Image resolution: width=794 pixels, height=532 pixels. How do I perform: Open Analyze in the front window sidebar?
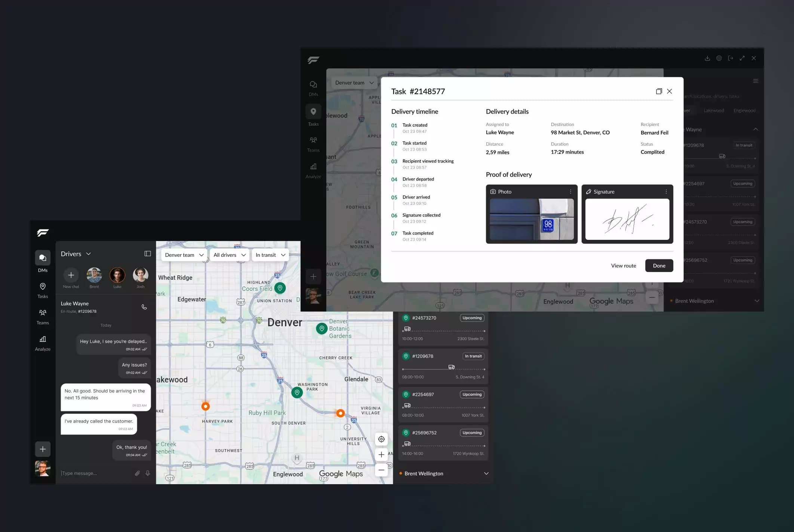43,343
